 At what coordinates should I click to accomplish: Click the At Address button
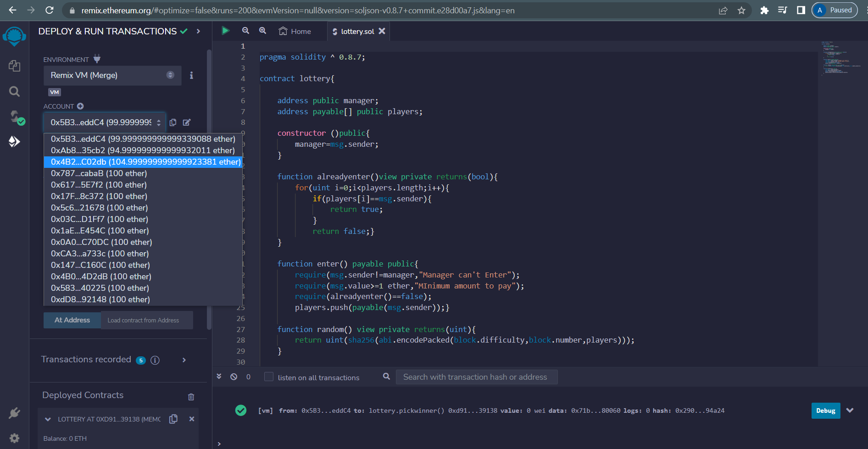click(x=72, y=320)
